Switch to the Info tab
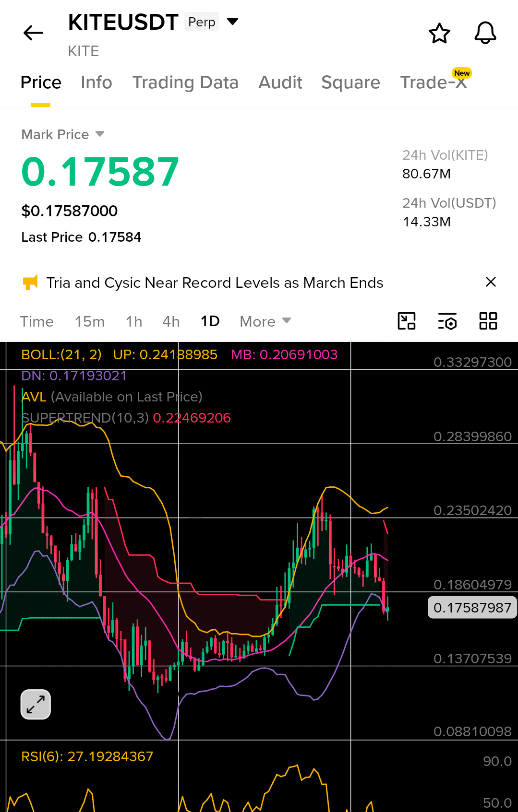 pos(96,82)
